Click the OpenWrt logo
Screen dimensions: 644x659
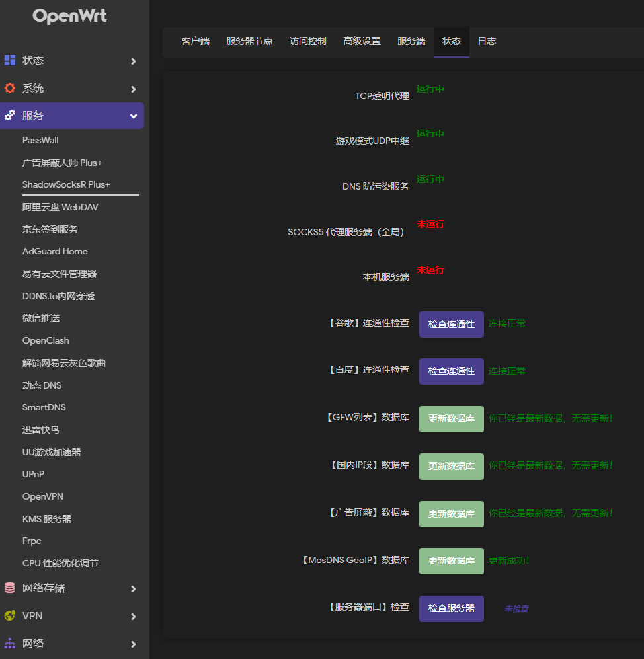click(70, 16)
